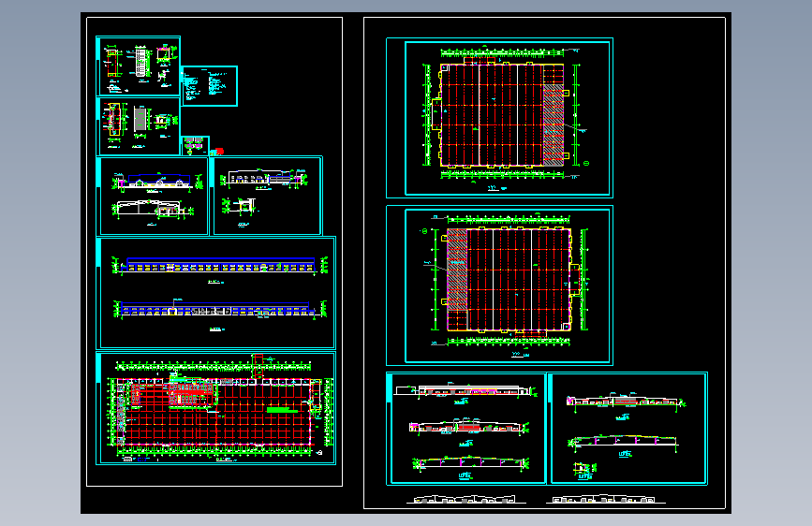Select the sheet with the red-centered elevation and arched roof section
Image resolution: width=812 pixels, height=526 pixels.
click(627, 429)
